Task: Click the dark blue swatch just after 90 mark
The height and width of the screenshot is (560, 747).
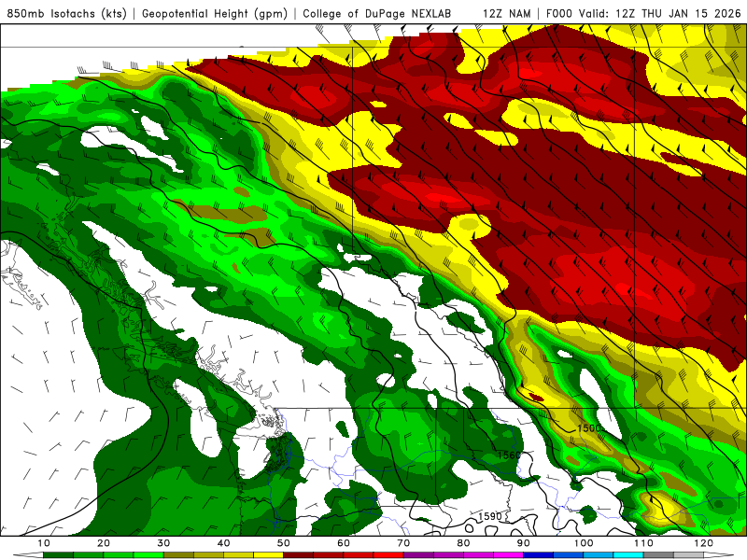Action: pos(538,555)
